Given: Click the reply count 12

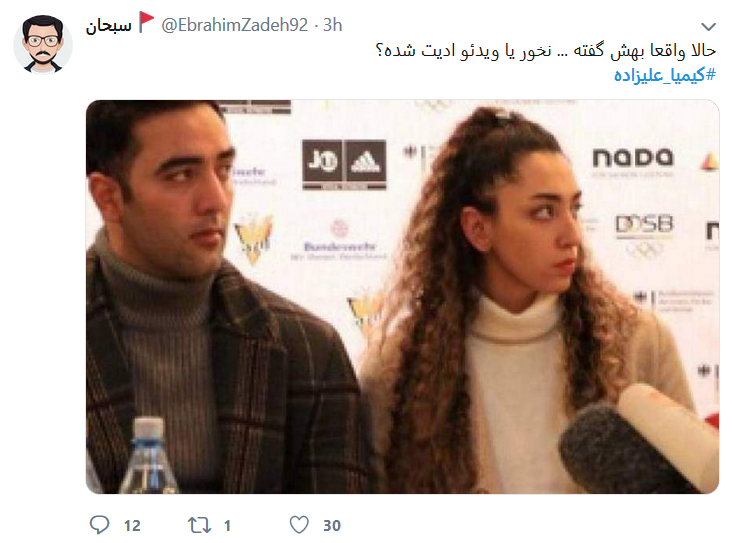Looking at the screenshot, I should [x=132, y=526].
